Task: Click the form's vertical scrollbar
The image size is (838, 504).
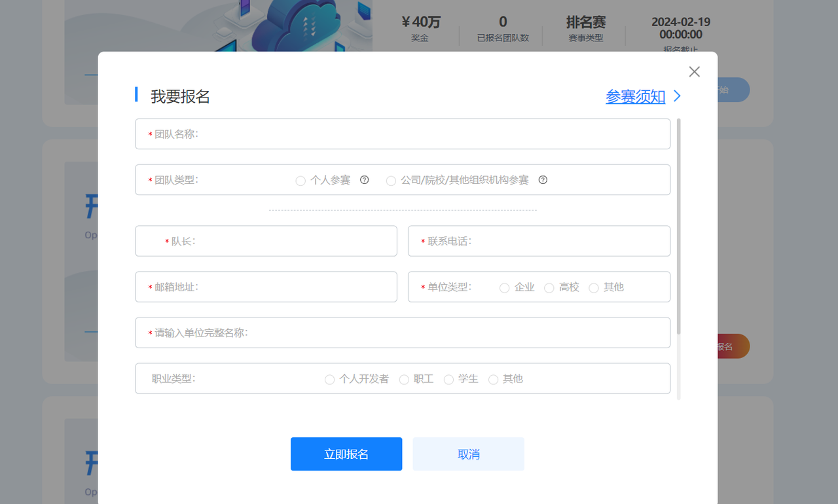Action: (x=678, y=226)
